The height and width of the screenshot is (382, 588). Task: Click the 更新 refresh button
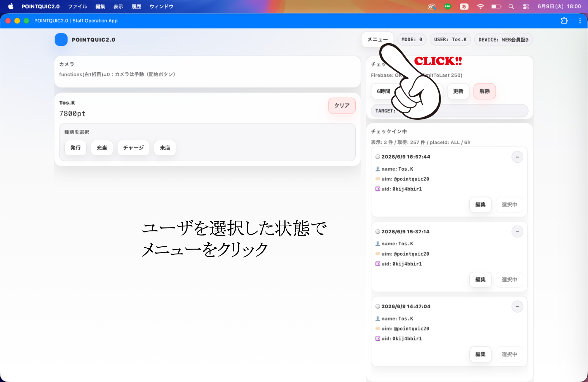coord(458,91)
